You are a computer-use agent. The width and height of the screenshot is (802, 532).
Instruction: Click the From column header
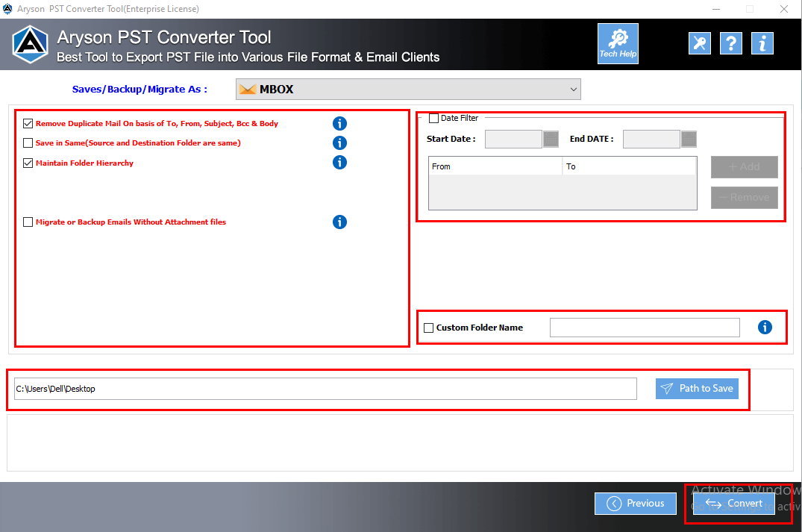[495, 166]
